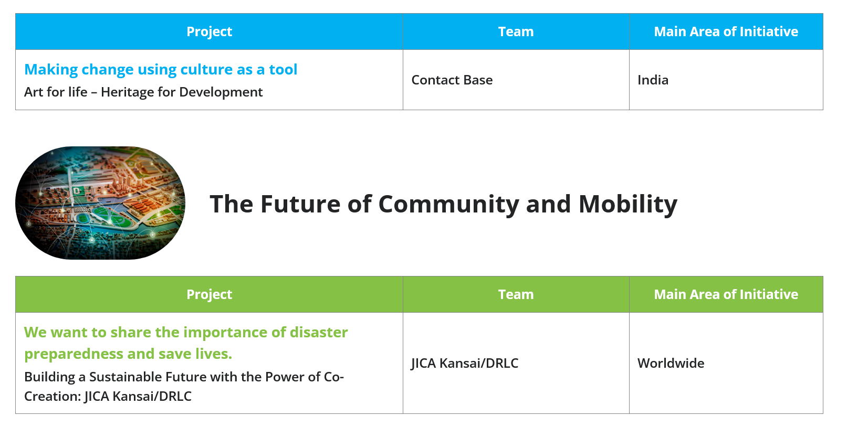Select the 'Worldwide' area cell
Image resolution: width=868 pixels, height=437 pixels.
coord(671,364)
